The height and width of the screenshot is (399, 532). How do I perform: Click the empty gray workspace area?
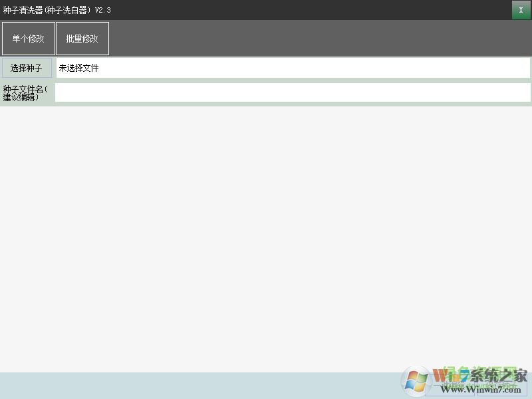(x=266, y=233)
